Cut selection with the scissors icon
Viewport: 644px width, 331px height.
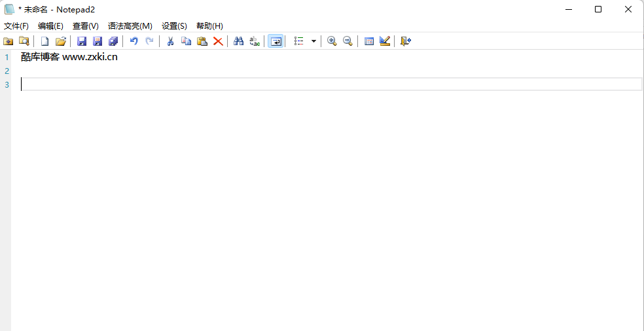(170, 41)
